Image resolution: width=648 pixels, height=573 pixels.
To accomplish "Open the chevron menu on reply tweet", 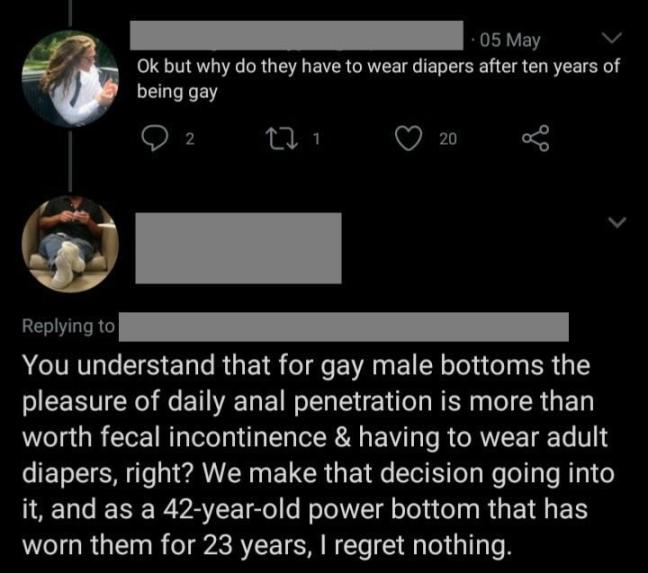I will 617,222.
